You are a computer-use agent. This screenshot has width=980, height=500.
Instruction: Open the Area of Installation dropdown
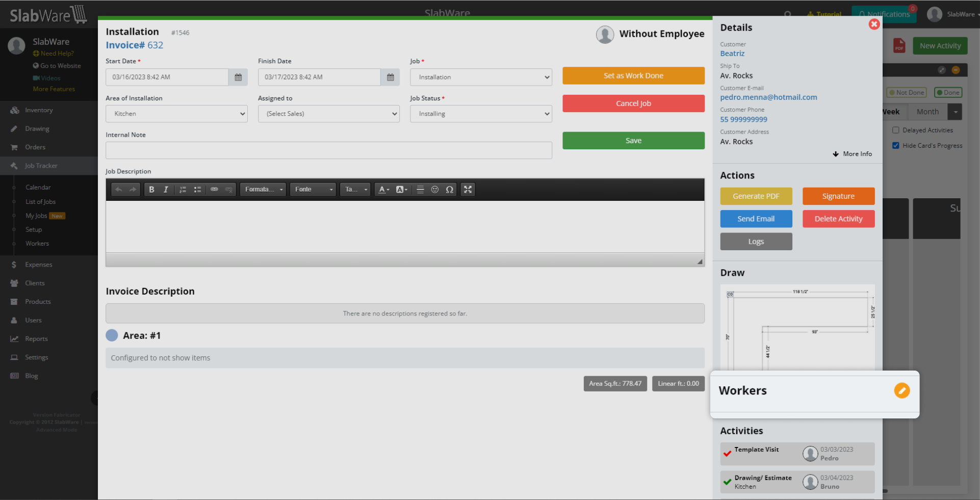tap(176, 114)
